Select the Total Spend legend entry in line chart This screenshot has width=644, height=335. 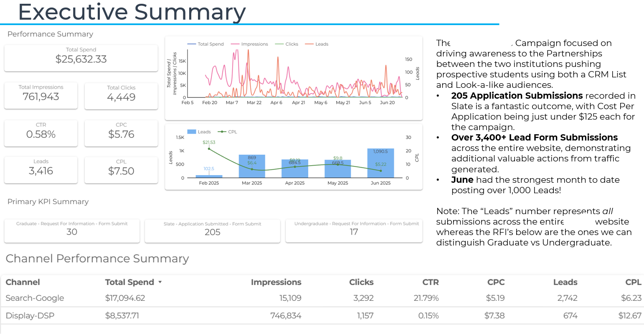[x=205, y=44]
